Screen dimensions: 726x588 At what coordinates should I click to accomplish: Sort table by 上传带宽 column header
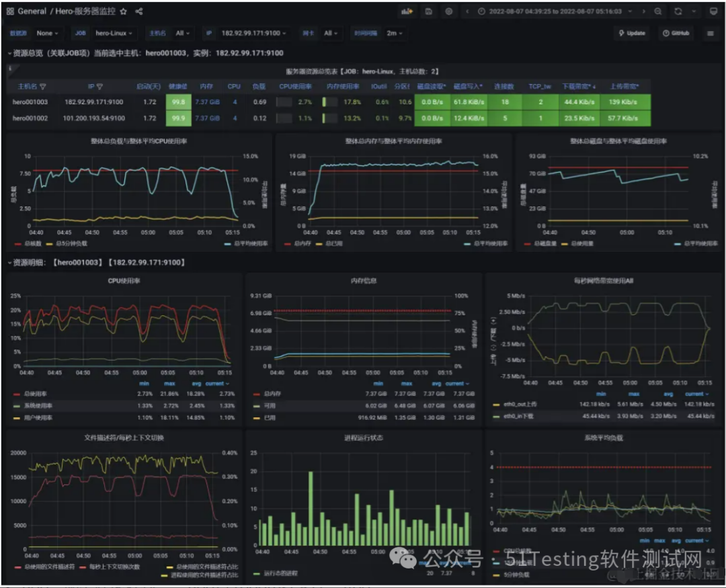coord(624,87)
